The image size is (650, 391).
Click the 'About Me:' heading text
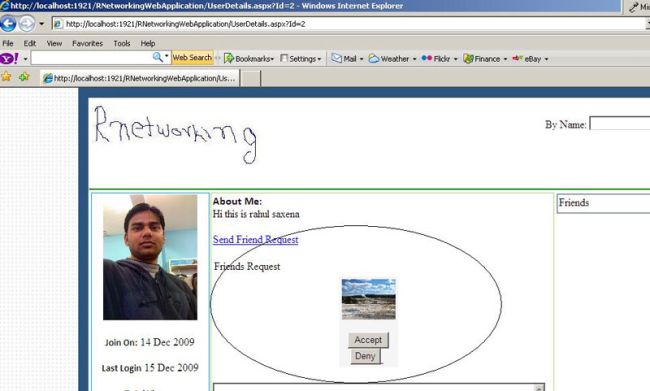238,202
